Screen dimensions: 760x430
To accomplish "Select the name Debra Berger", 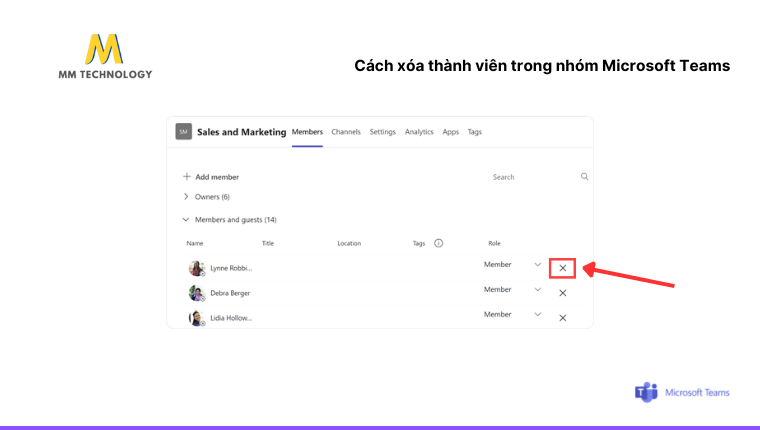I will [x=230, y=293].
